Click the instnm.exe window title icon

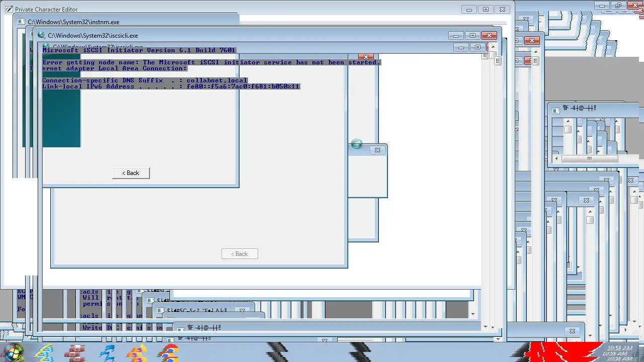(x=21, y=22)
